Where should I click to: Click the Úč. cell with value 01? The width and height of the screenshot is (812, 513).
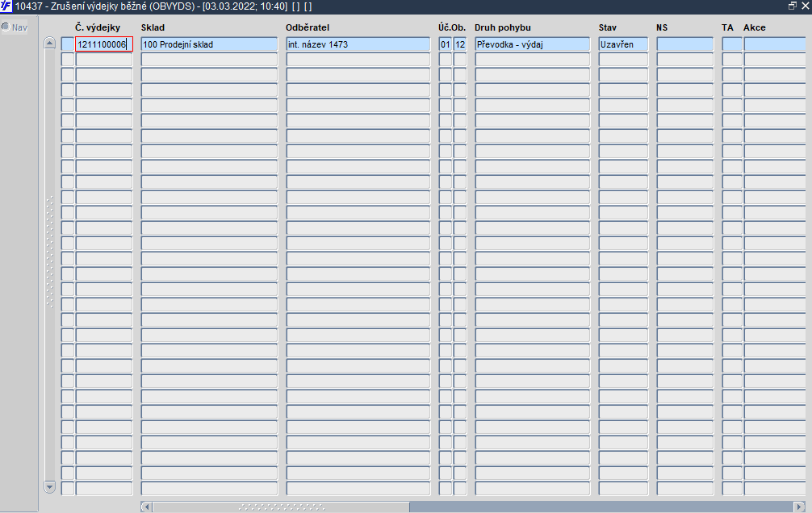coord(446,44)
